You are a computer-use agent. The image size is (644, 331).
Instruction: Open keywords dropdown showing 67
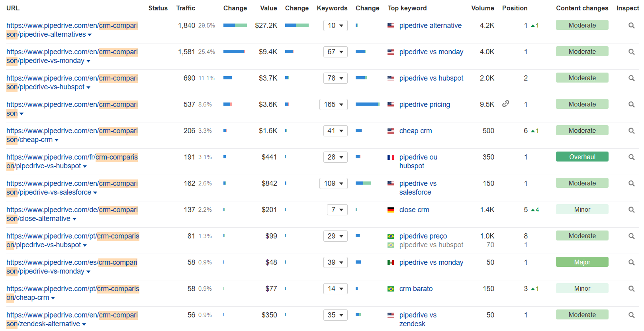click(x=335, y=52)
